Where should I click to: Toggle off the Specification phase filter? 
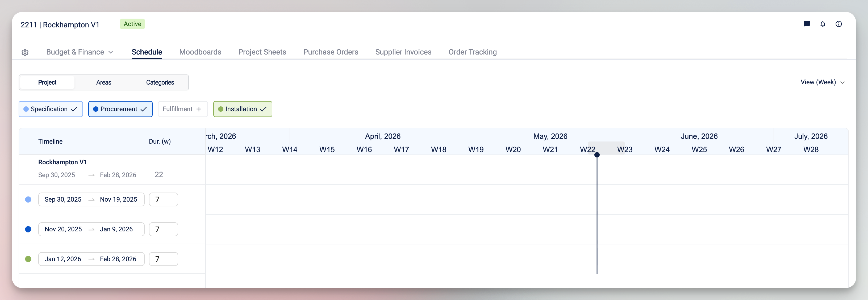click(x=51, y=109)
